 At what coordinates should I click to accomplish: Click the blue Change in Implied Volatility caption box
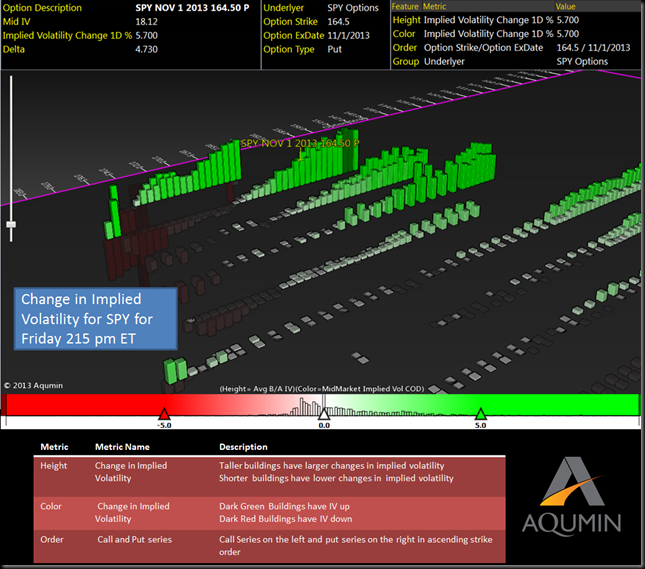click(96, 319)
